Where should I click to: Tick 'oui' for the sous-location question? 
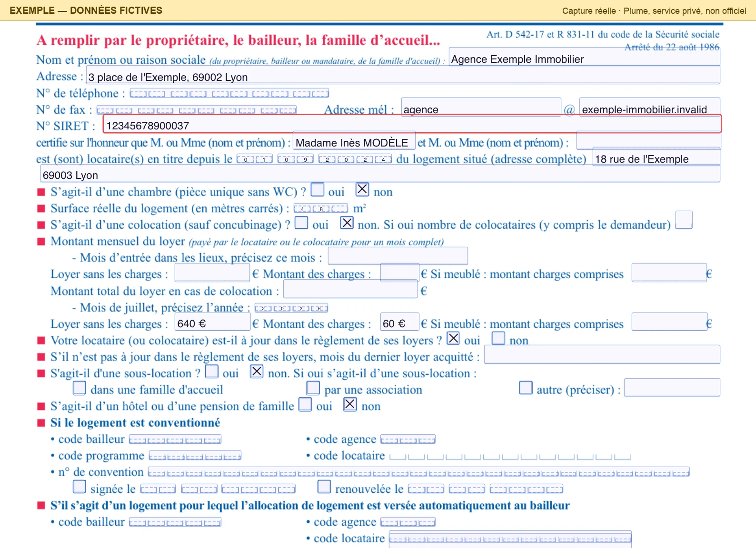click(x=212, y=371)
